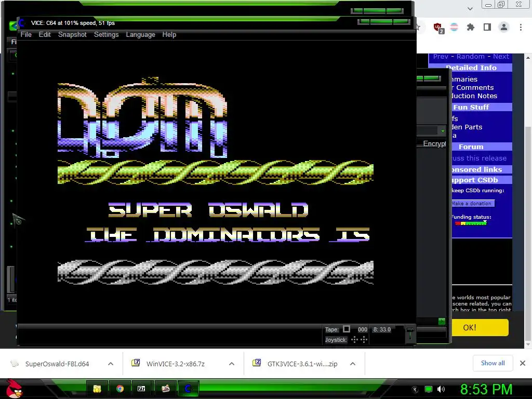Click green arrow button in background window
The image size is (532, 399).
tap(442, 321)
